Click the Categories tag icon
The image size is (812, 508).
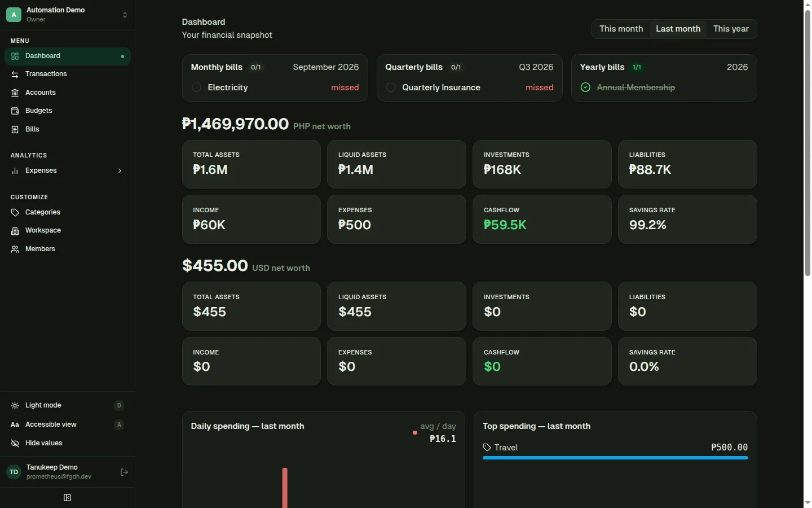click(x=15, y=212)
